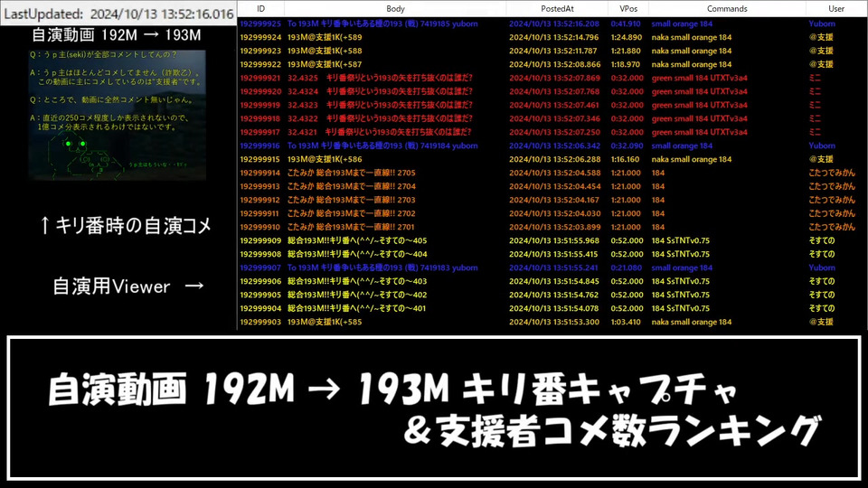Sort by the Body column header
868x488 pixels.
(395, 9)
